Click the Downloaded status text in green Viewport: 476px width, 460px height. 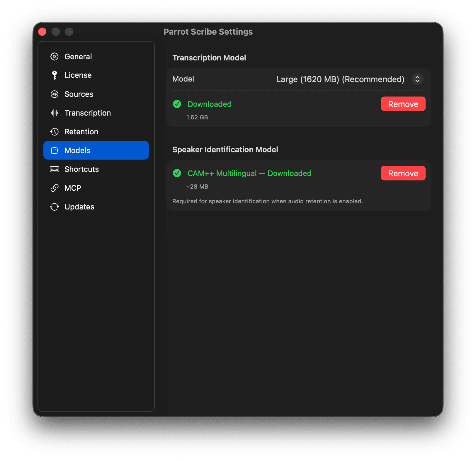coord(209,104)
